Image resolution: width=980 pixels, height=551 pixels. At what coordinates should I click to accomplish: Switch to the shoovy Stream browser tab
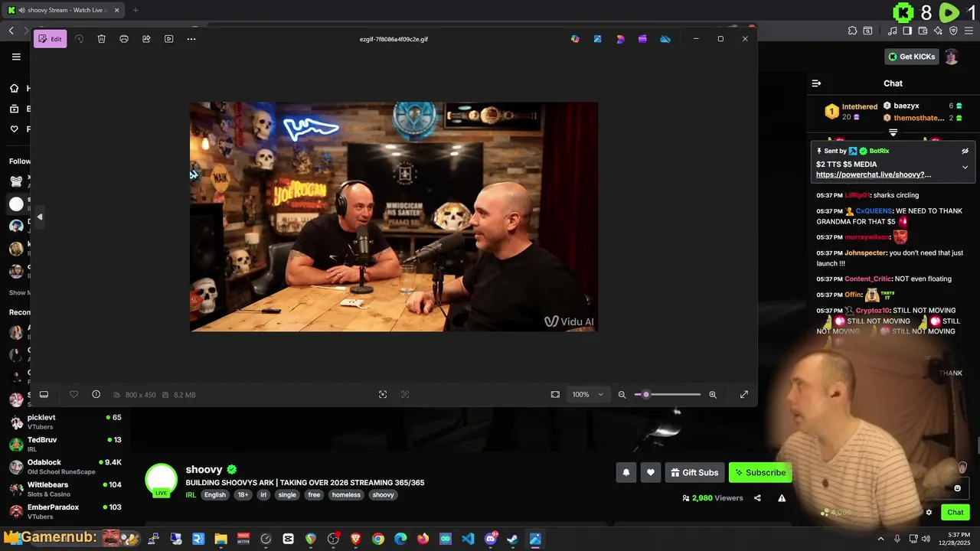(63, 10)
